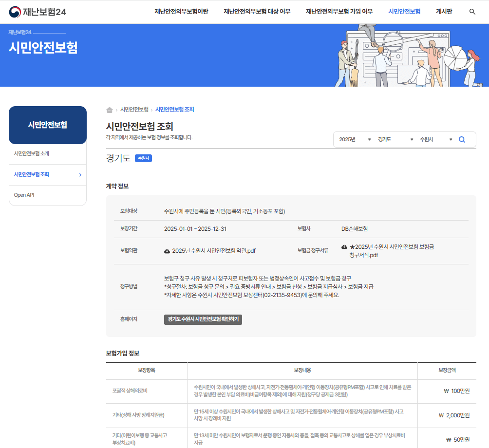Screen dimensions: 489x448
Task: Open the 게시판 menu
Action: click(443, 11)
